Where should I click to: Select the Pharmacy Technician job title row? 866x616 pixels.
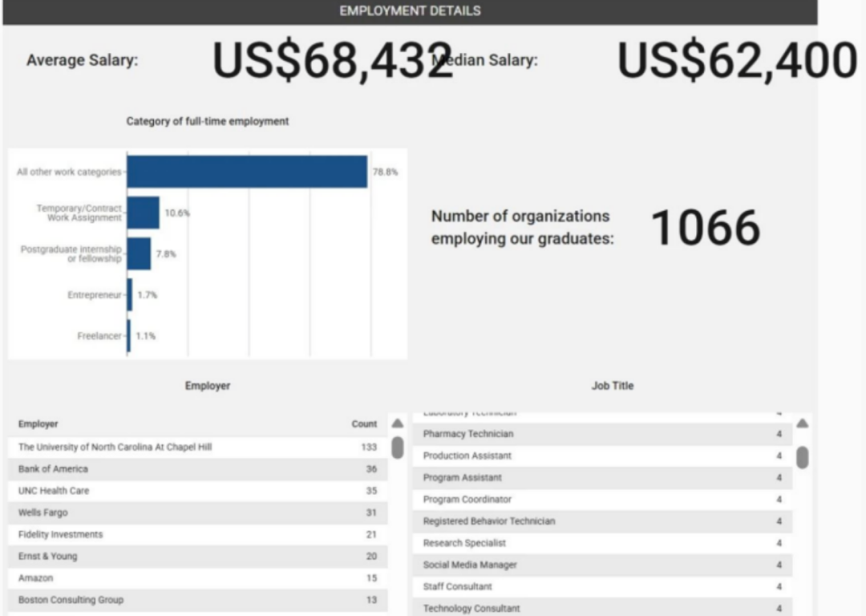tap(602, 434)
